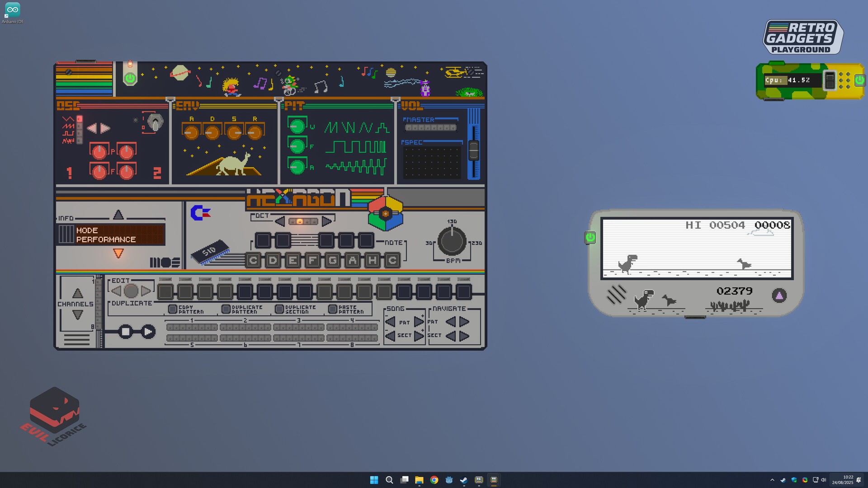The height and width of the screenshot is (488, 868).
Task: Open the octave selector left arrow under OCT
Action: (x=280, y=221)
